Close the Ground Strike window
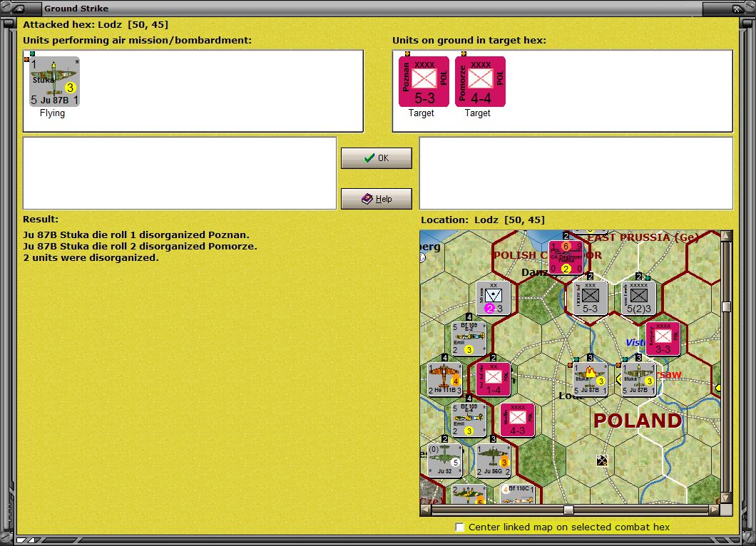Image resolution: width=756 pixels, height=546 pixels. (x=737, y=9)
